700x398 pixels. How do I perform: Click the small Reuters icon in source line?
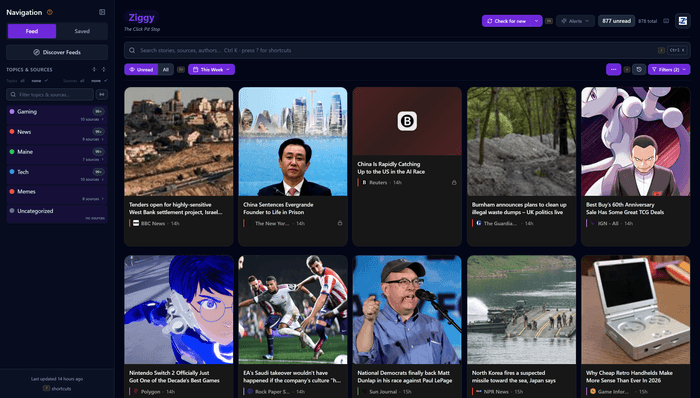(x=364, y=182)
